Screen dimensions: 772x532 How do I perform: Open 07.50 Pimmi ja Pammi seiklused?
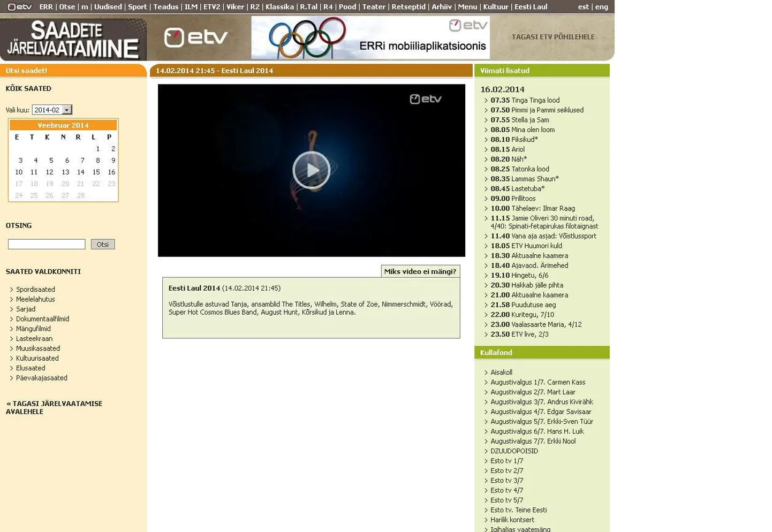click(537, 110)
